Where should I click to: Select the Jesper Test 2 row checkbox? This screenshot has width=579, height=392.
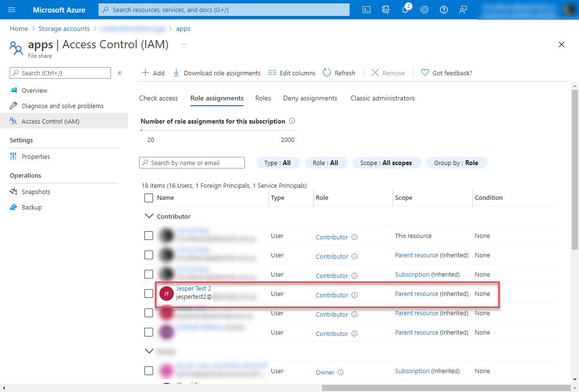coord(149,294)
